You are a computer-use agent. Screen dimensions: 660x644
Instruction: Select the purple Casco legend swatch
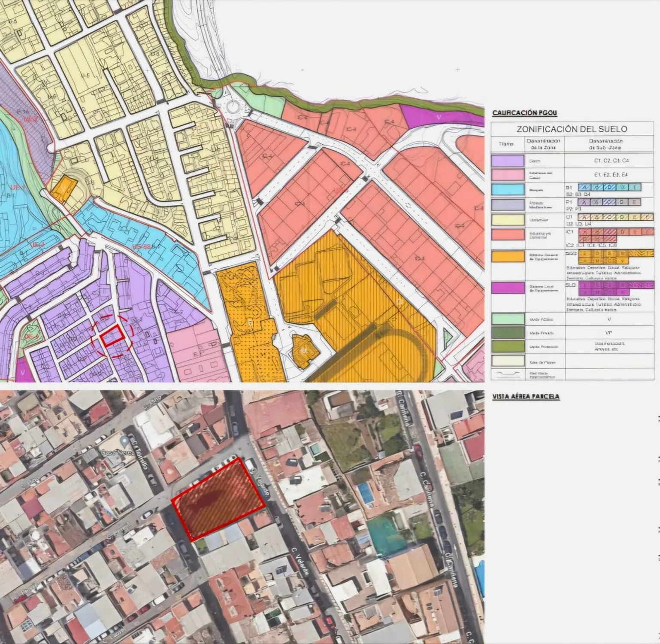pyautogui.click(x=508, y=161)
